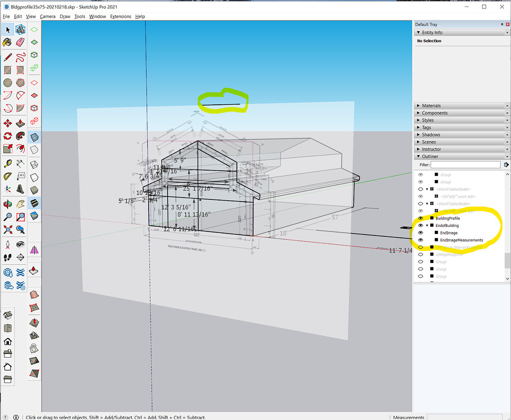
Task: Select the Walk tool
Action: [7, 257]
